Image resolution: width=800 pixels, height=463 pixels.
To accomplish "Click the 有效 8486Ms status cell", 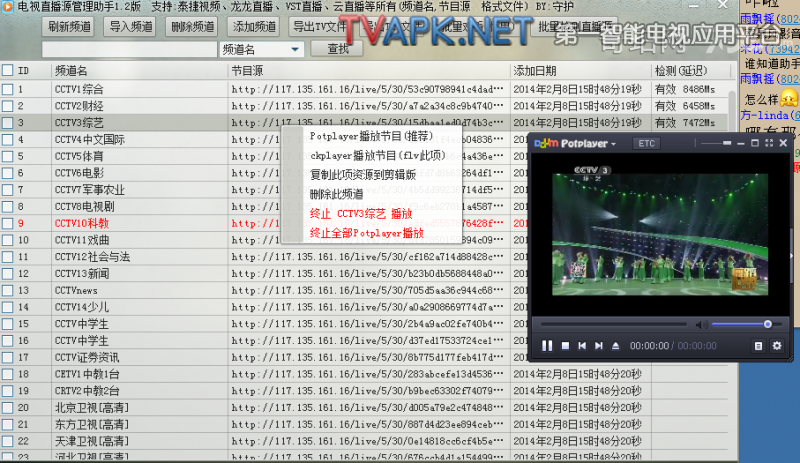I will (685, 89).
